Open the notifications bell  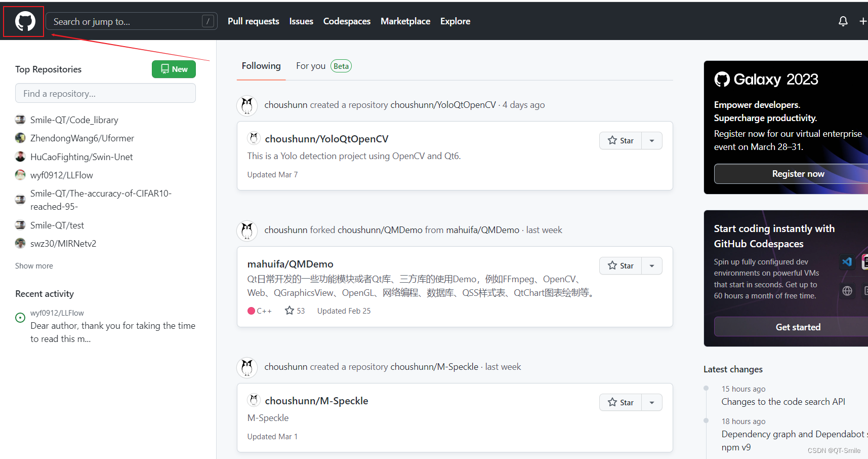[843, 21]
